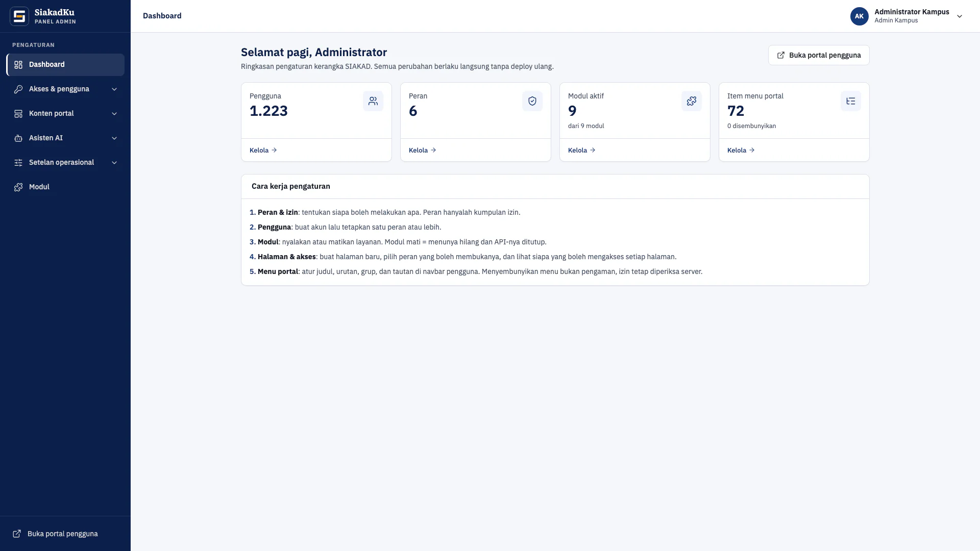The image size is (980, 551).
Task: Click the layout icon beside Konten portal
Action: pos(18,114)
